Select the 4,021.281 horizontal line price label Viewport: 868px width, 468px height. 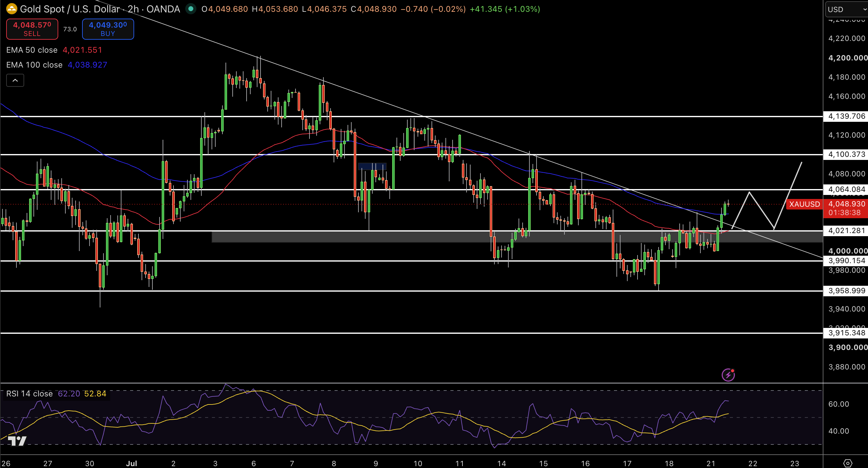pos(846,231)
